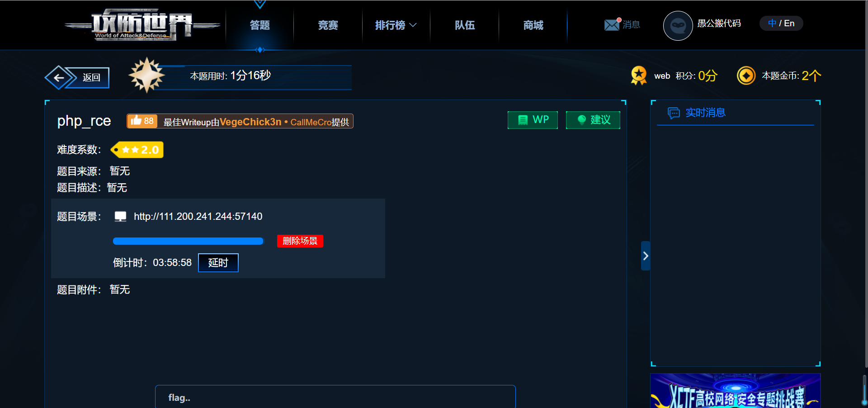Open the VegeChick3n writeup author link

(250, 122)
